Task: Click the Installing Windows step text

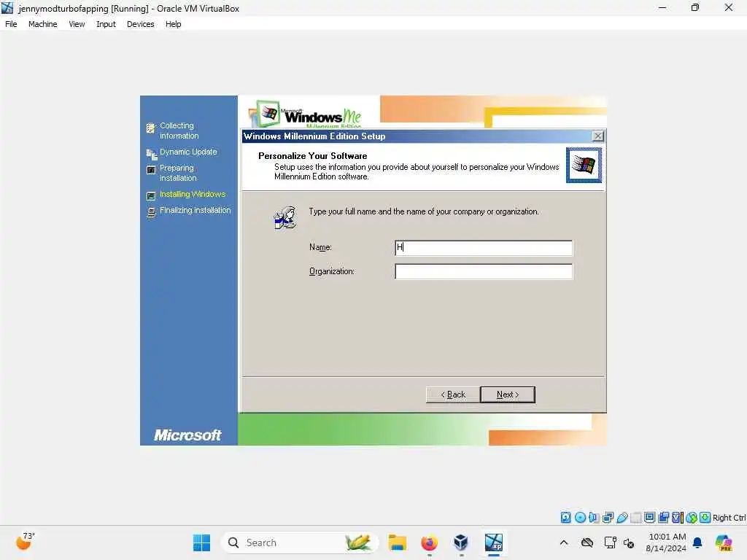Action: click(x=193, y=194)
